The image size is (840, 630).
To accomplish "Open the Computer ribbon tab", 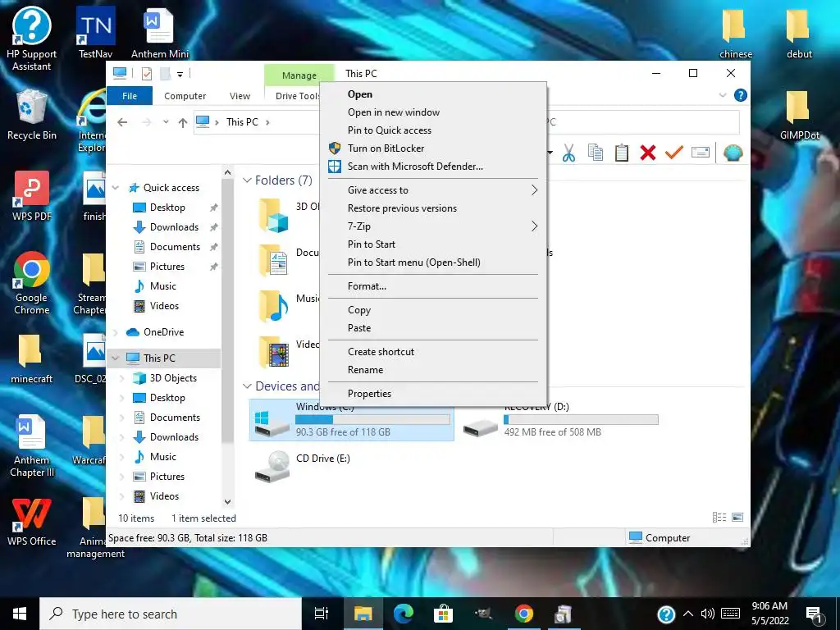I will click(x=185, y=96).
